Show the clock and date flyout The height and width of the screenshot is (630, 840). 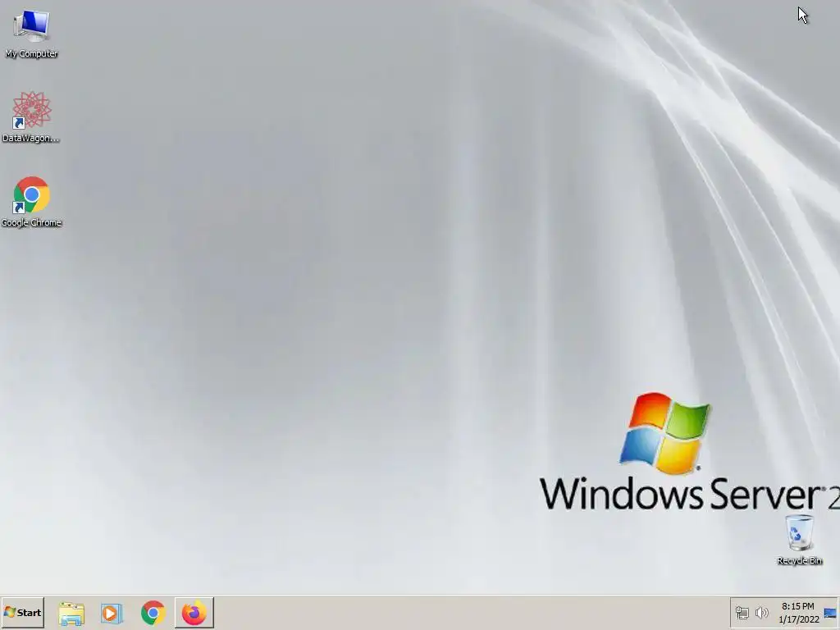pos(798,613)
